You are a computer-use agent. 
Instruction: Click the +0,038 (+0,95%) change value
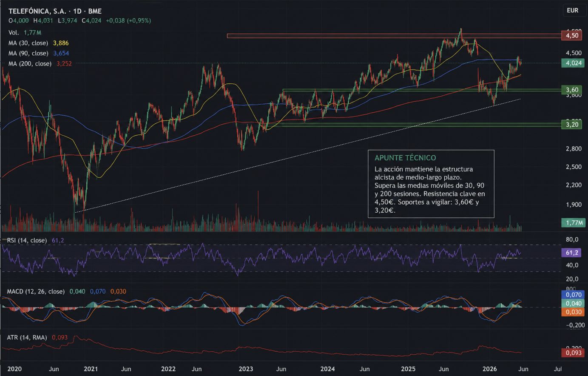pos(128,20)
